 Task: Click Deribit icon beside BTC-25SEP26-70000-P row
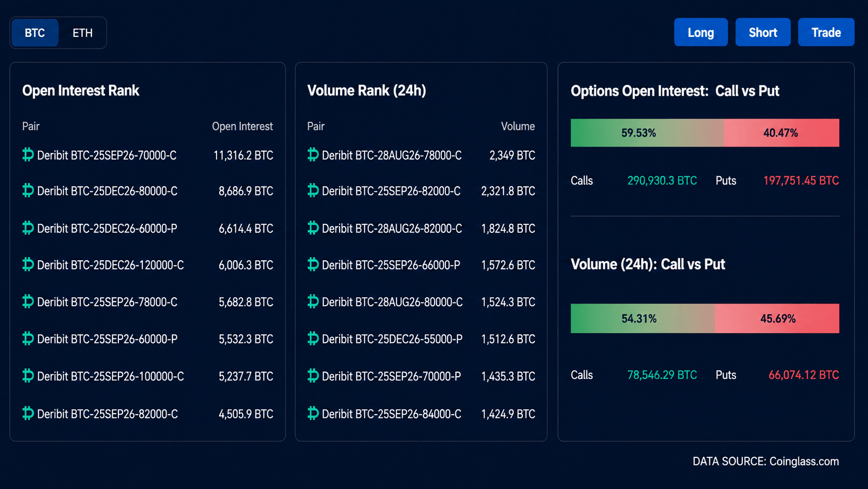coord(313,376)
